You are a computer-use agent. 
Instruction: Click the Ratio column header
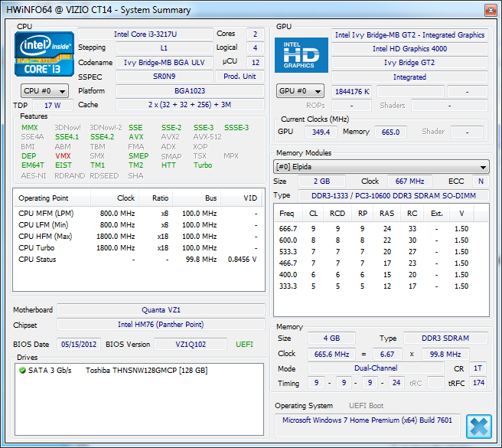156,198
